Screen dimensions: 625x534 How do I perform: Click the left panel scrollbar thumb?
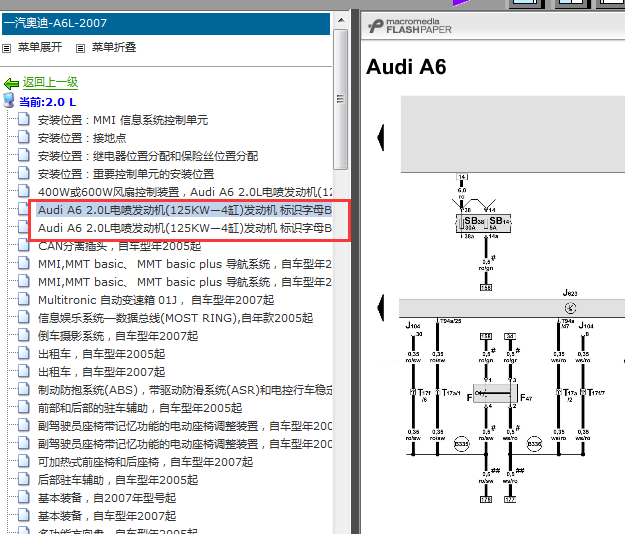[x=341, y=99]
